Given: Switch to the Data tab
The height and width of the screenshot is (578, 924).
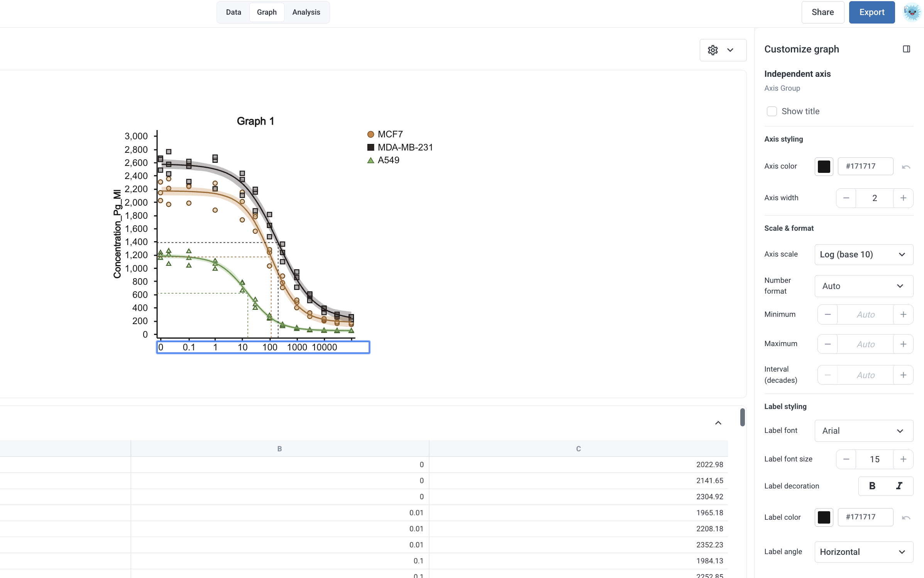Looking at the screenshot, I should point(234,12).
